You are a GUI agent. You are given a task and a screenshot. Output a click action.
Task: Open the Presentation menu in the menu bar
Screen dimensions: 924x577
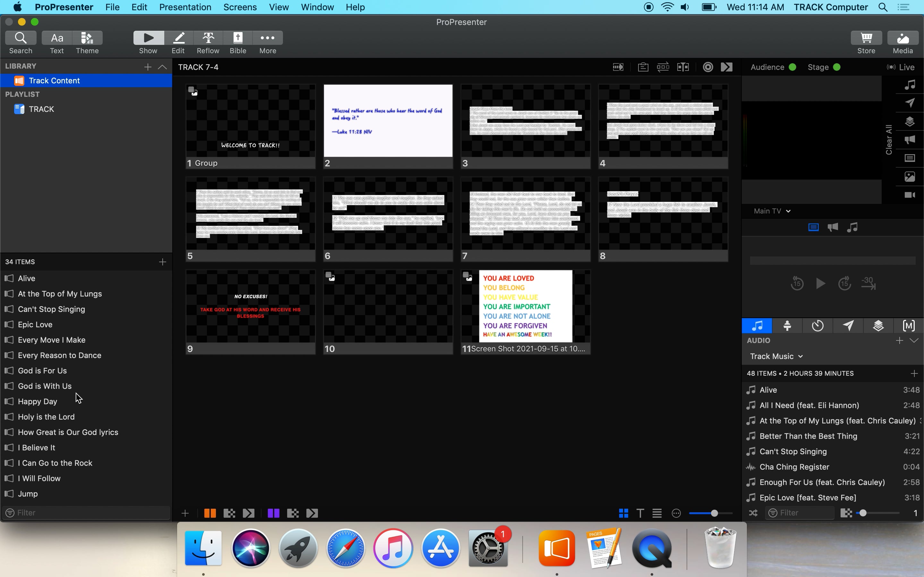185,7
